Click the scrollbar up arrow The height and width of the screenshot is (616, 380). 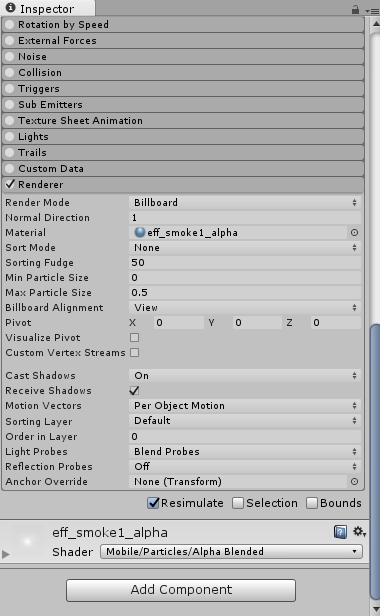pyautogui.click(x=376, y=24)
